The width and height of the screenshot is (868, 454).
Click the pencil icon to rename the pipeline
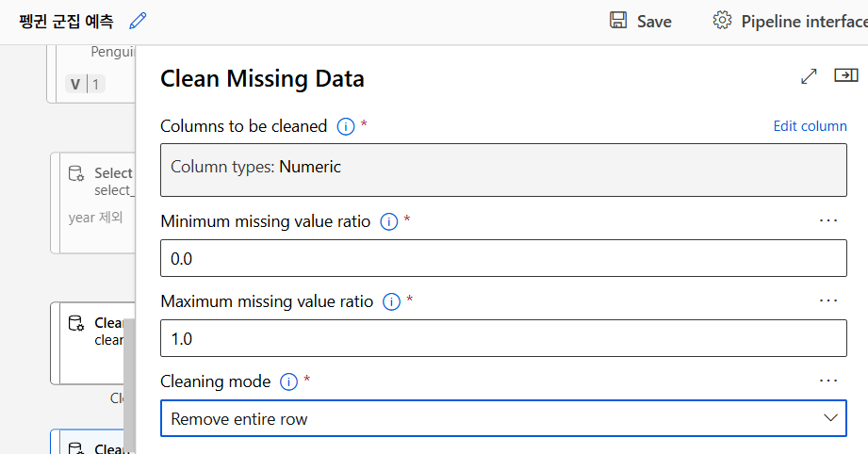pos(138,21)
